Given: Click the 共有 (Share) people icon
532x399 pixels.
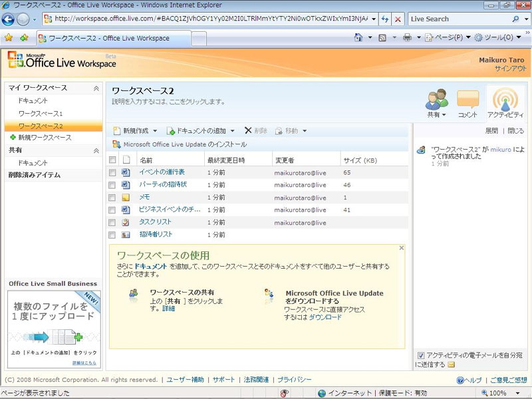Looking at the screenshot, I should coord(437,98).
